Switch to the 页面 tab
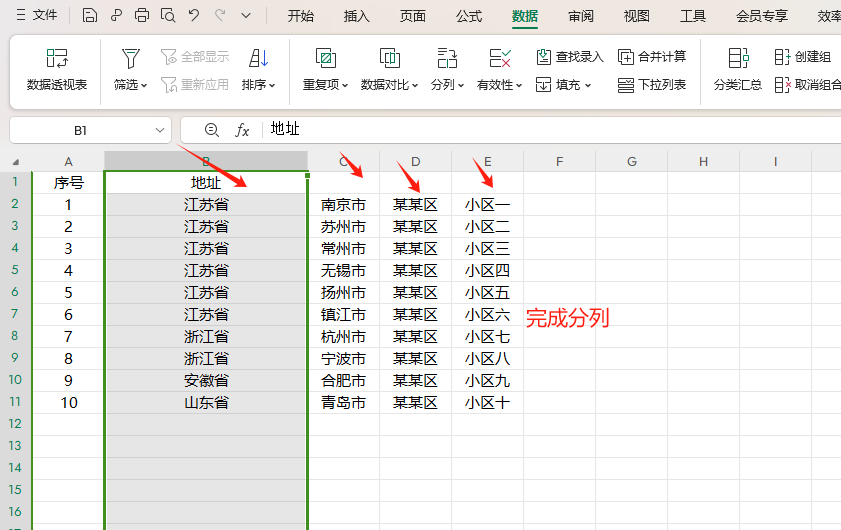This screenshot has height=530, width=841. click(412, 16)
